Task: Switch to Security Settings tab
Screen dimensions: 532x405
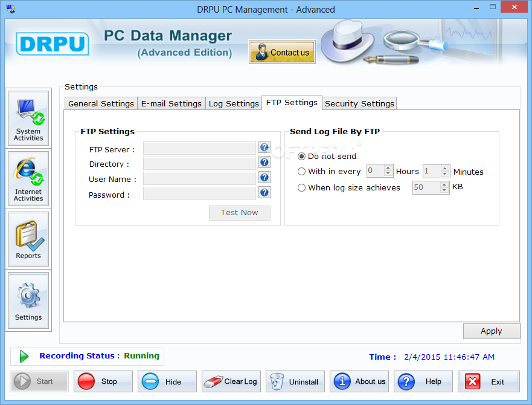Action: point(359,103)
